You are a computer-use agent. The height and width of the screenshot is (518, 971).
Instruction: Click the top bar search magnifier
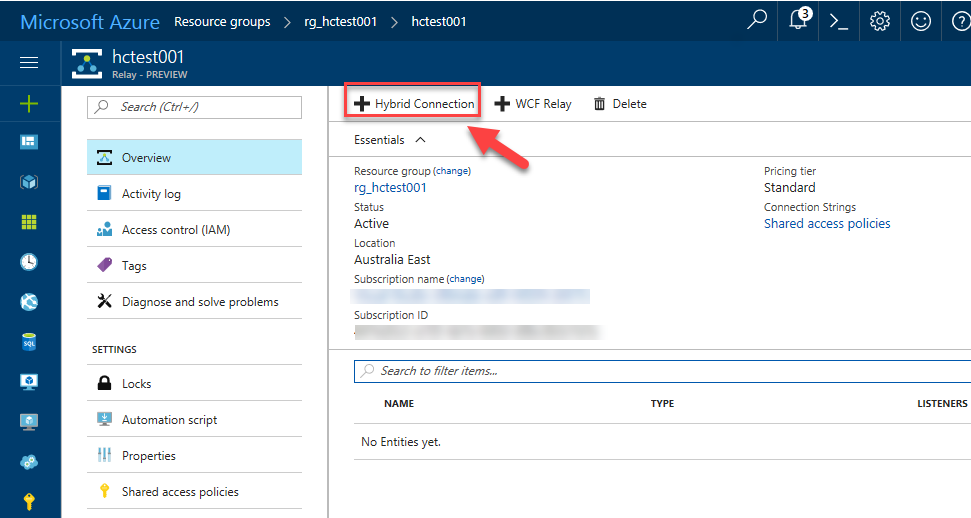(758, 21)
